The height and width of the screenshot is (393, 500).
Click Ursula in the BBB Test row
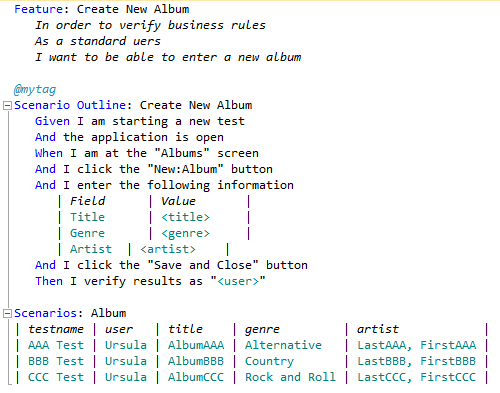tap(126, 361)
